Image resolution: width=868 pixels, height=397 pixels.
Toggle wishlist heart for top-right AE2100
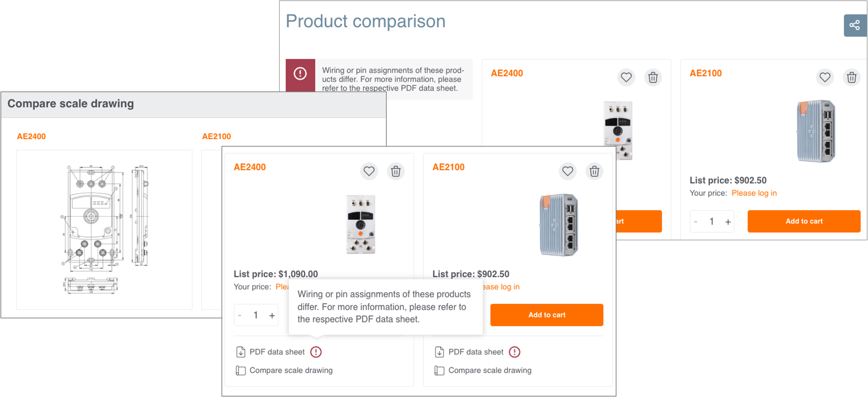825,78
